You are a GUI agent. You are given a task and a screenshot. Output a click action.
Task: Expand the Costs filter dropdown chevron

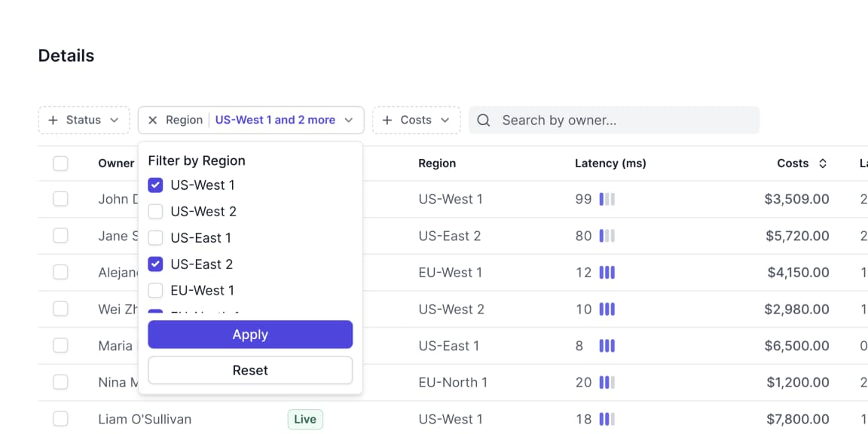click(445, 121)
